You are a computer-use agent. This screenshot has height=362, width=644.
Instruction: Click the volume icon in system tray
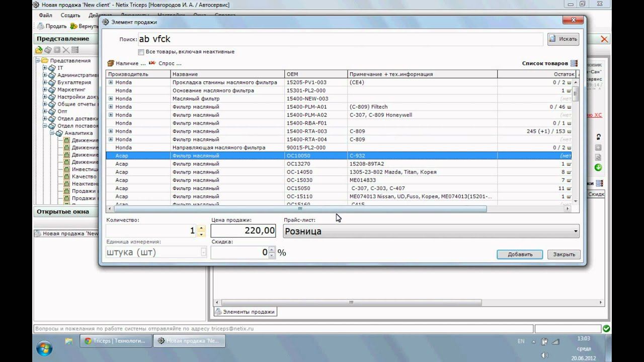coord(544,355)
